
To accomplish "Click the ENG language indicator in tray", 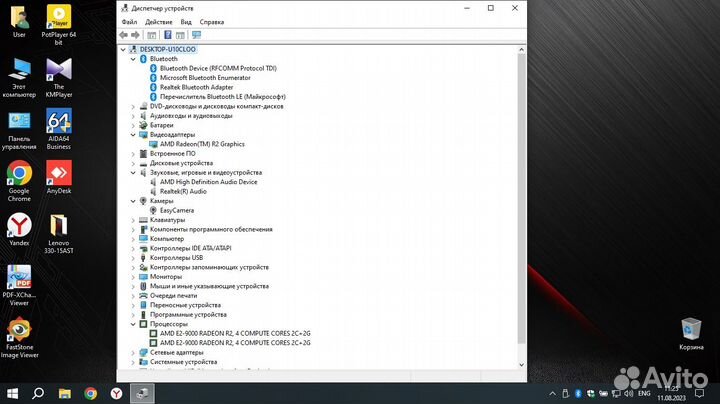I will (644, 393).
